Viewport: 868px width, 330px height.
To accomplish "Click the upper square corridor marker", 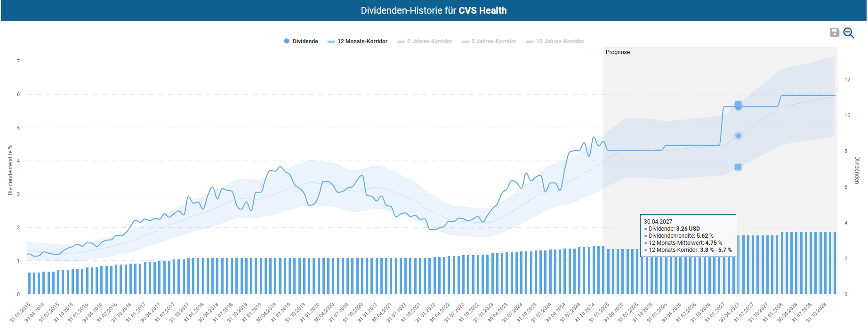I will [x=738, y=104].
